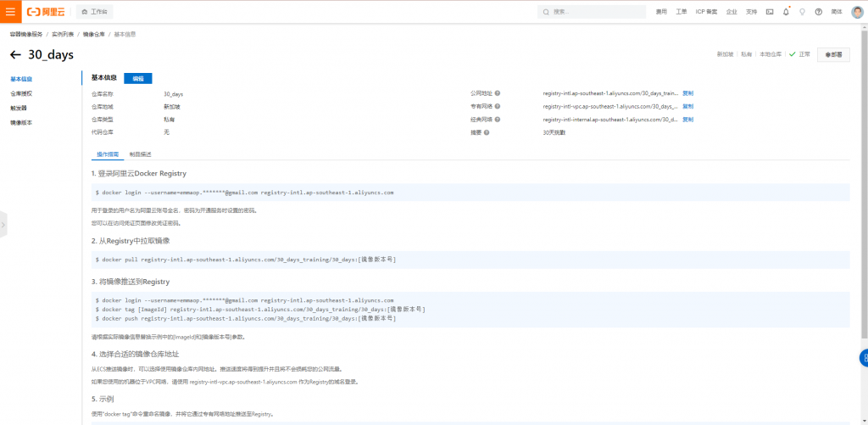The width and height of the screenshot is (868, 425).
Task: Go to 实例列表 breadcrumb
Action: [61, 34]
